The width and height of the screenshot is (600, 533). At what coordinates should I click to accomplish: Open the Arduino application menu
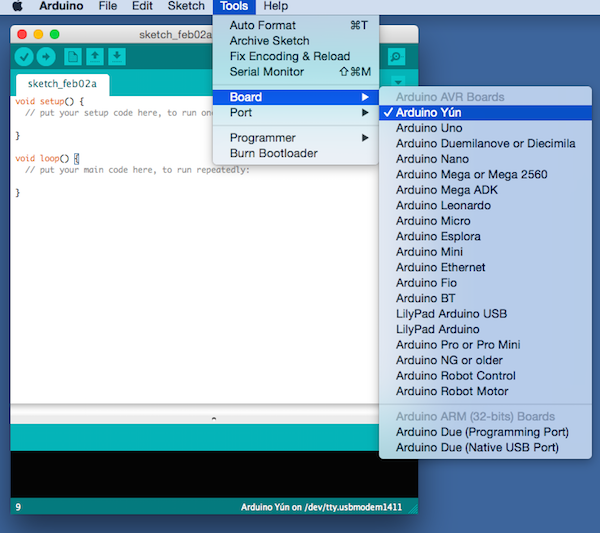(x=61, y=6)
